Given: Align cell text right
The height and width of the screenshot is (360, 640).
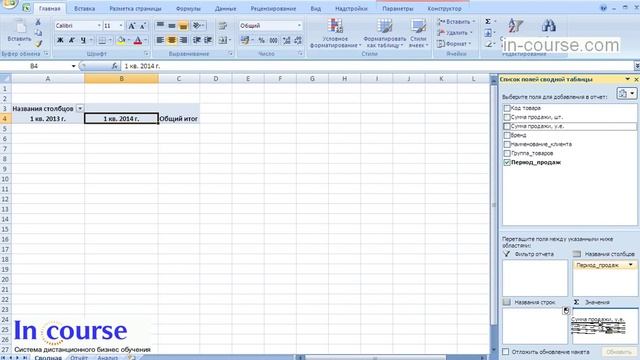Looking at the screenshot, I should [183, 40].
